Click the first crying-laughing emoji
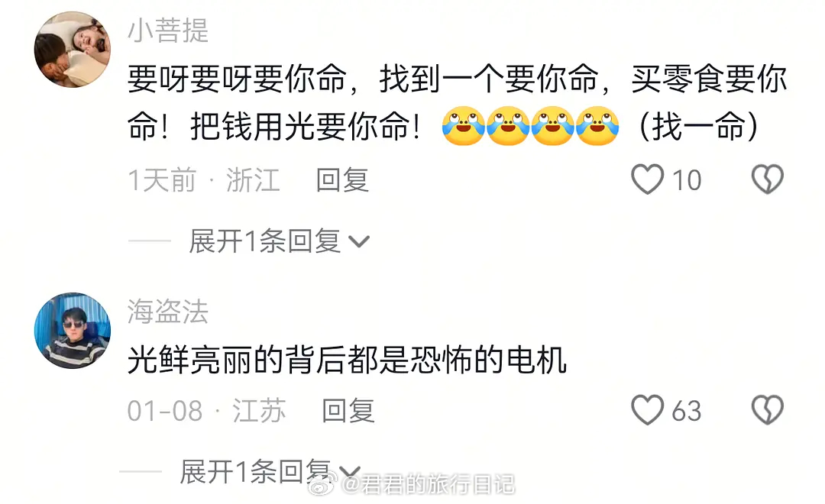 click(x=463, y=126)
